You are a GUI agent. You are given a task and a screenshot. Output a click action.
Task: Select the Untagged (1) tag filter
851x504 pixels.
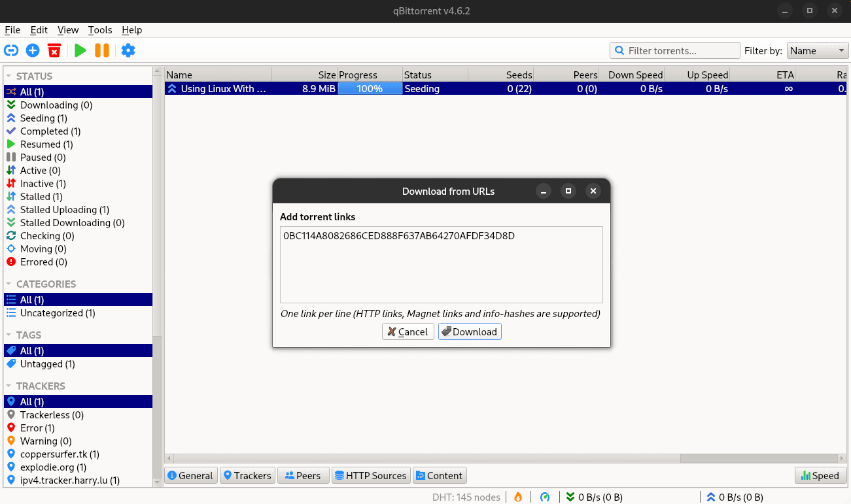(x=78, y=364)
